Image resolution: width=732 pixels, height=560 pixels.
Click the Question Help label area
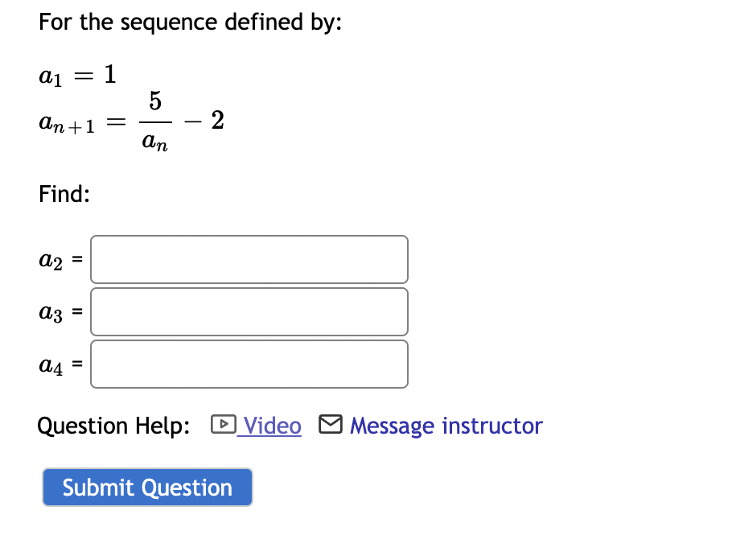pyautogui.click(x=113, y=425)
